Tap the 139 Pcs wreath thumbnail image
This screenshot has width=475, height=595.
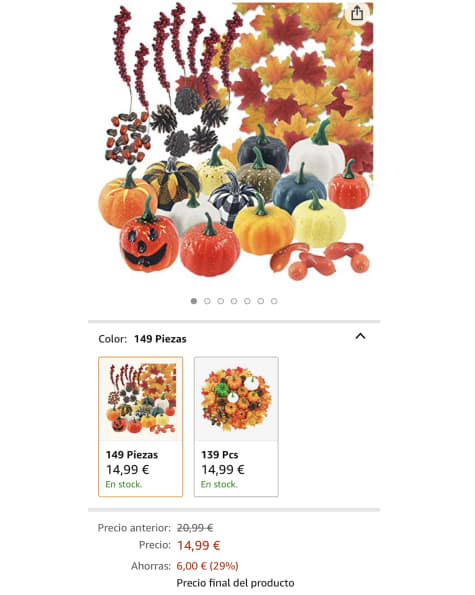(x=236, y=398)
